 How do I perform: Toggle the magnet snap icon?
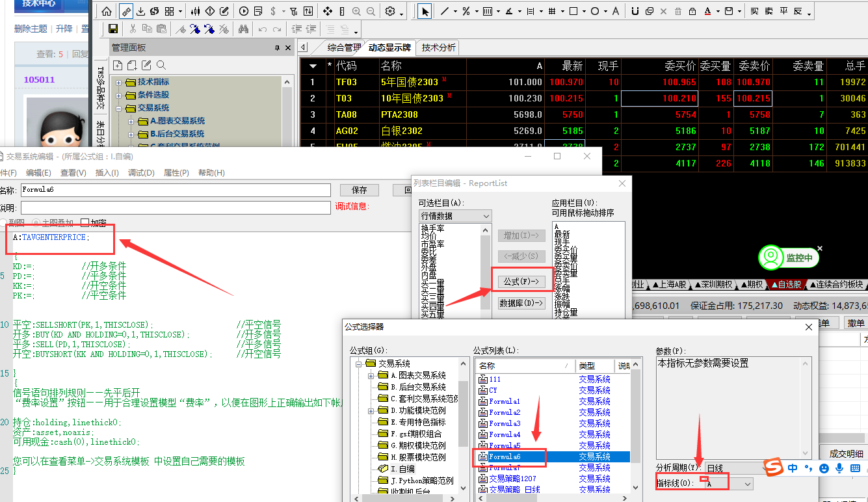tap(635, 12)
